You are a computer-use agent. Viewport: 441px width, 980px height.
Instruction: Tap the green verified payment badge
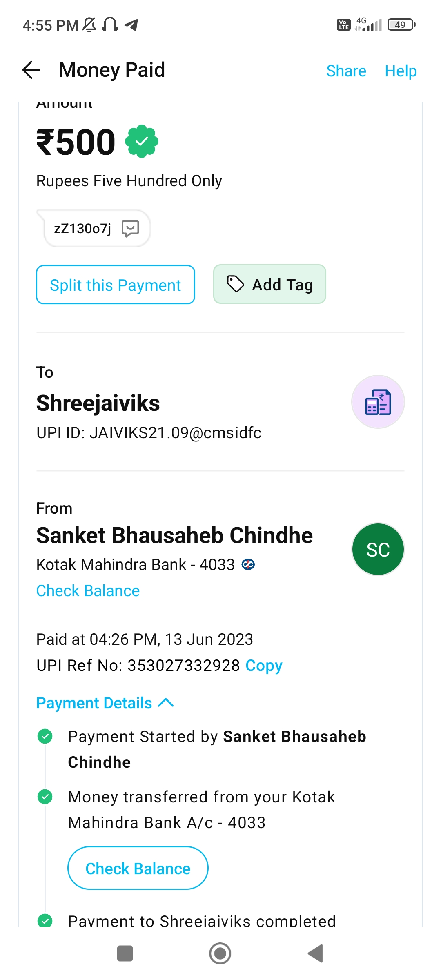(x=142, y=142)
